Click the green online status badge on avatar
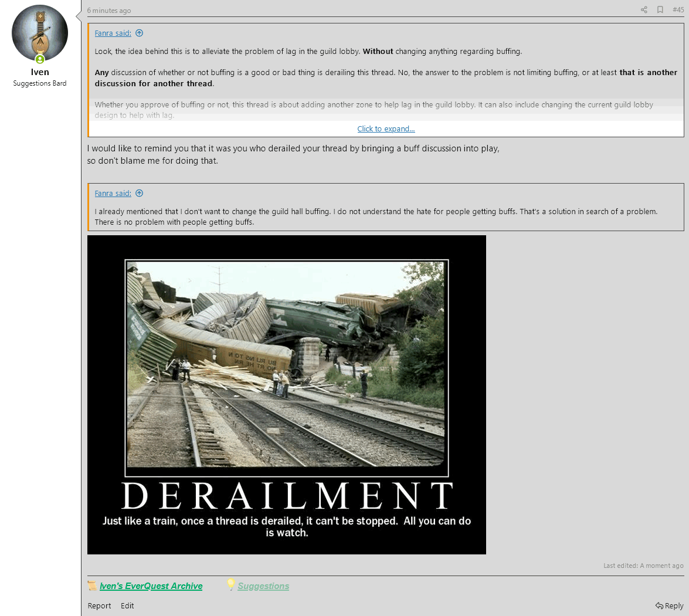 click(40, 59)
